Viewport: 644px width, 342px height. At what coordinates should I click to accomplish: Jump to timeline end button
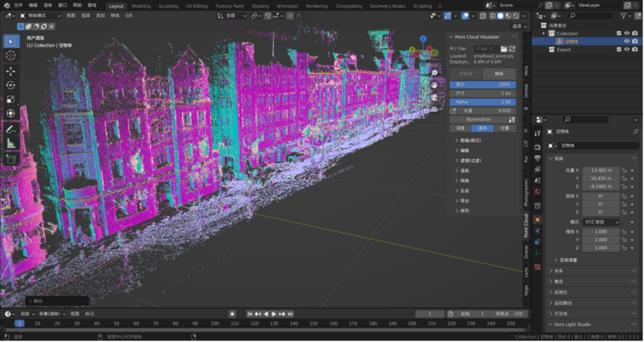(290, 314)
